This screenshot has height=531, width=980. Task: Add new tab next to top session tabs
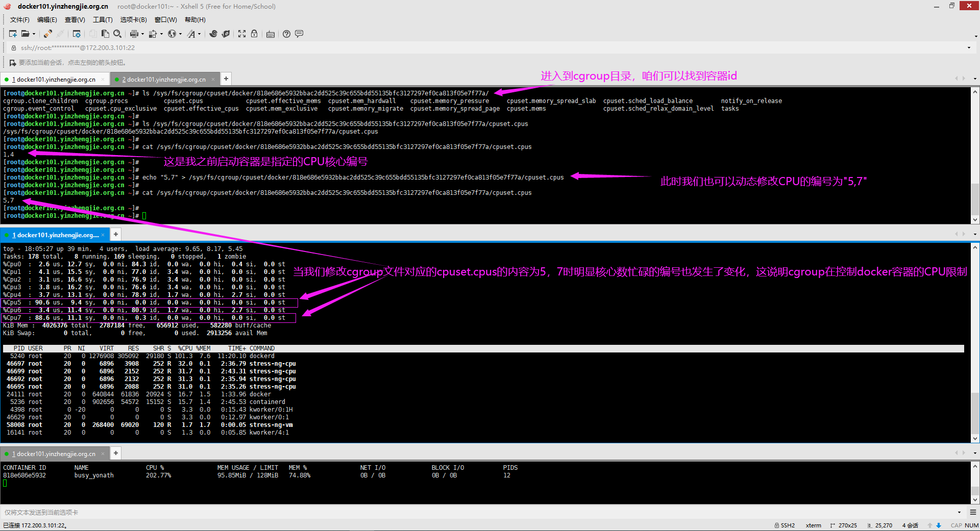pos(226,79)
